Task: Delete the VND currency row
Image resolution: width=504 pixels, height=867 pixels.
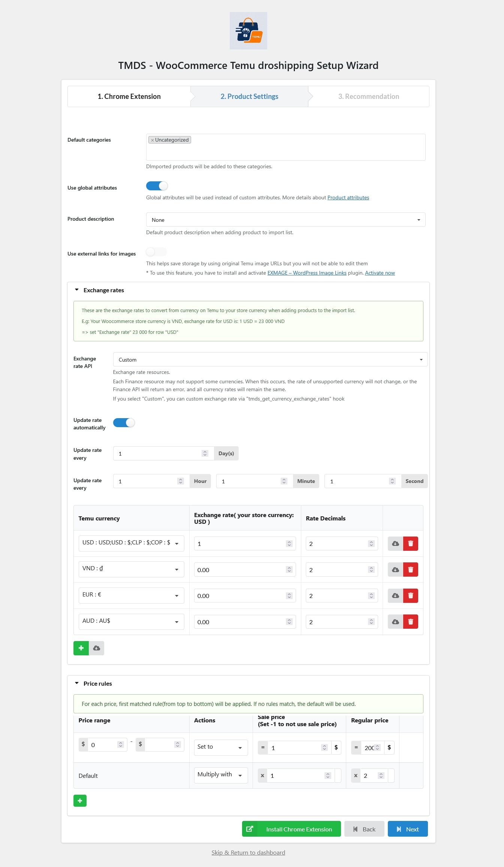Action: pyautogui.click(x=411, y=570)
